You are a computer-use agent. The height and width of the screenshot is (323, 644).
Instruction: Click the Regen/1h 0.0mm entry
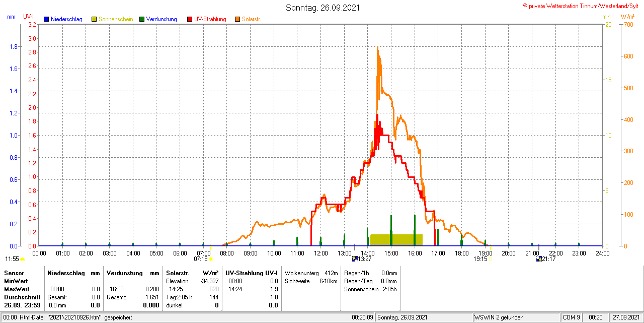tap(371, 273)
